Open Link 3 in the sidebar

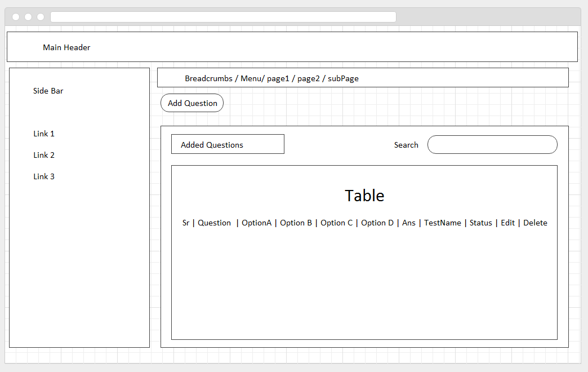coord(44,176)
